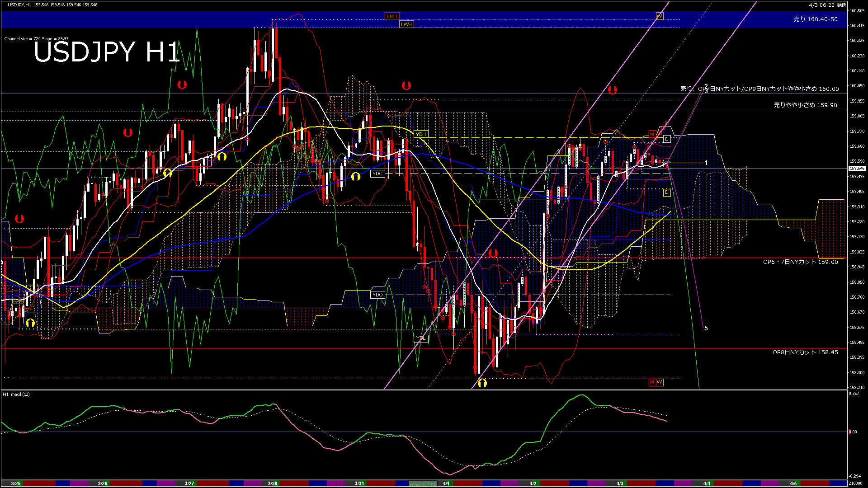Viewport: 868px width, 488px height.
Task: Click the yellow up arrow at chart's lowest low
Action: [x=482, y=383]
